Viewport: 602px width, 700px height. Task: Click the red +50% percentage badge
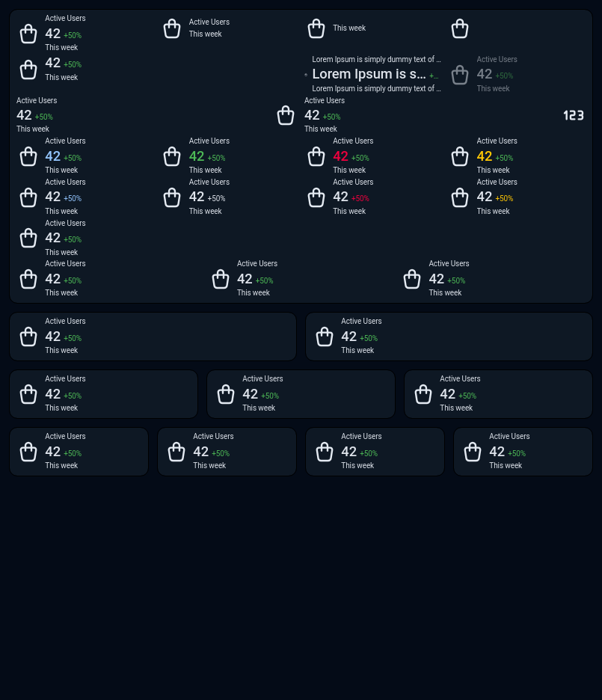coord(360,199)
